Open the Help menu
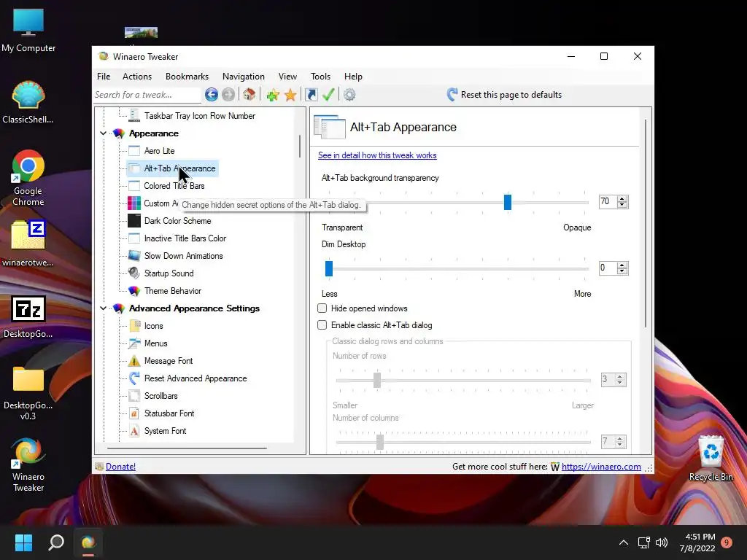The width and height of the screenshot is (747, 560). (354, 76)
